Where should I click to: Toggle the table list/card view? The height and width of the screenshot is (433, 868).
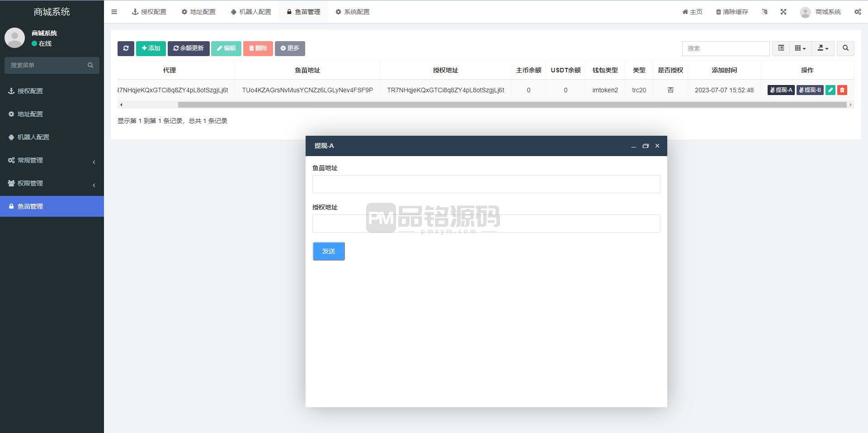tap(781, 48)
